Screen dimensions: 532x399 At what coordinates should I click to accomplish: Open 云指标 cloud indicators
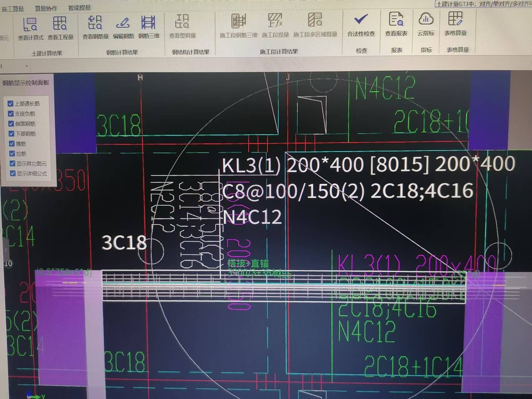point(426,24)
